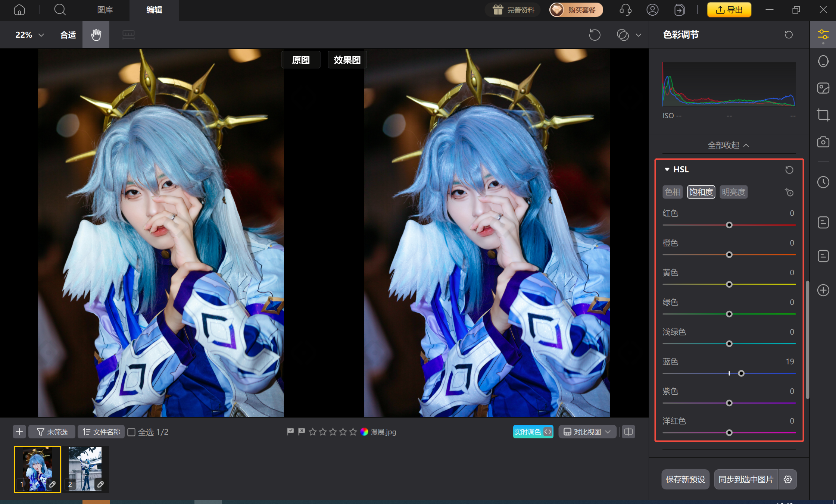This screenshot has width=836, height=504.
Task: Collapse the HSL section triangle
Action: tap(667, 170)
